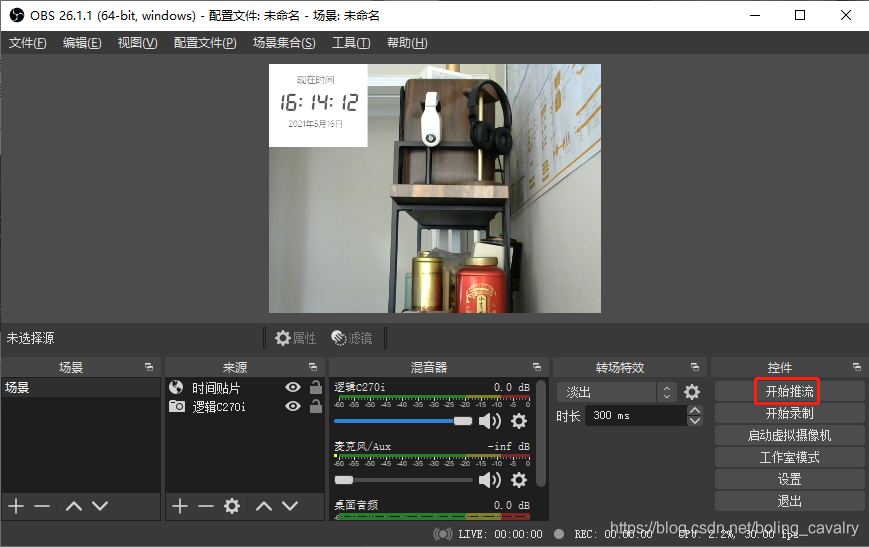869x547 pixels.
Task: Open 麦克风/Aux audio settings gear
Action: click(x=519, y=480)
